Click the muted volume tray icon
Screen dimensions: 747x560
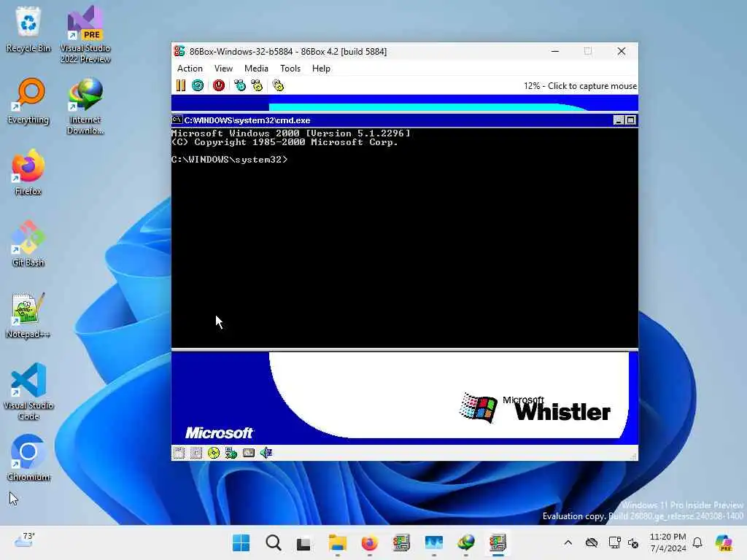(x=633, y=542)
